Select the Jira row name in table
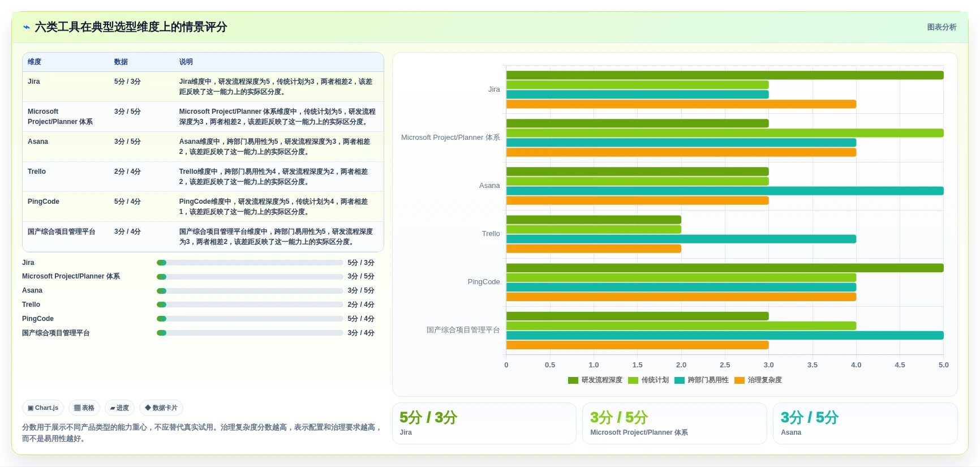980x467 pixels. pyautogui.click(x=34, y=82)
